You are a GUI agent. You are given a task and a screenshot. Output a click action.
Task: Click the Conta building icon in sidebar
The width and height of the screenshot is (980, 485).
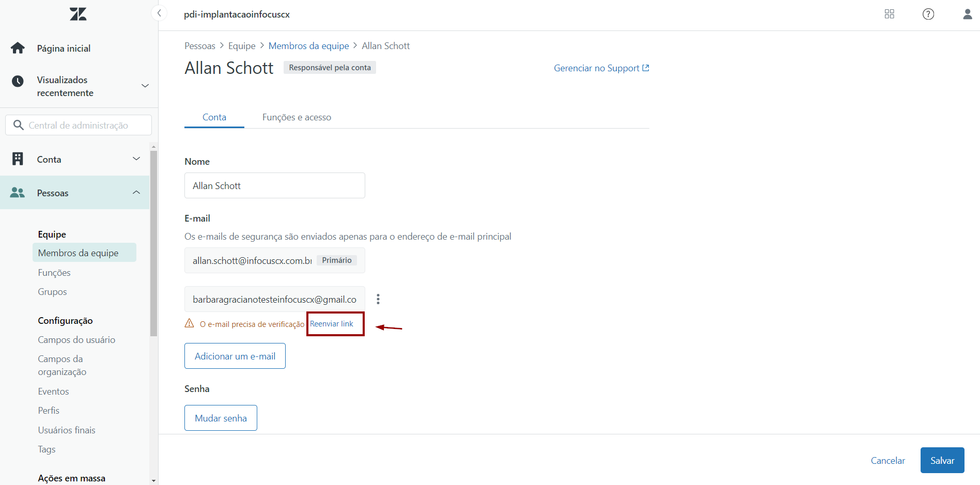pyautogui.click(x=18, y=159)
